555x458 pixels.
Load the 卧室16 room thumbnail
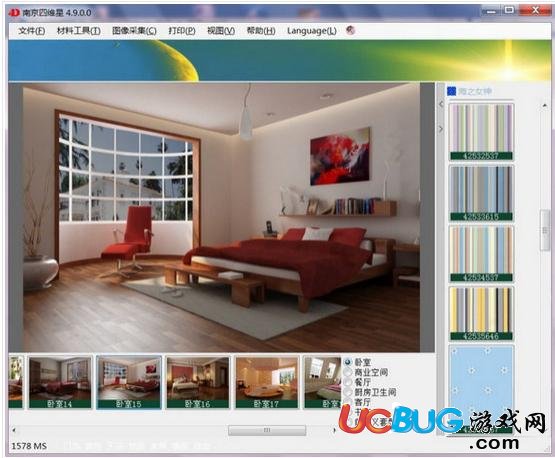pyautogui.click(x=198, y=382)
